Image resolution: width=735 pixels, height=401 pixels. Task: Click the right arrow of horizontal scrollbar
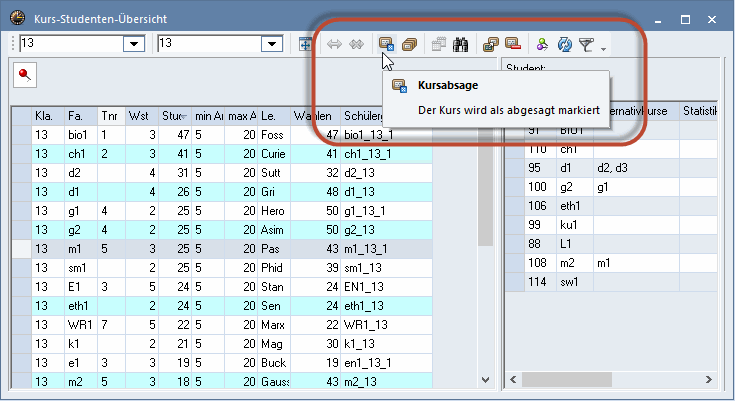point(709,379)
